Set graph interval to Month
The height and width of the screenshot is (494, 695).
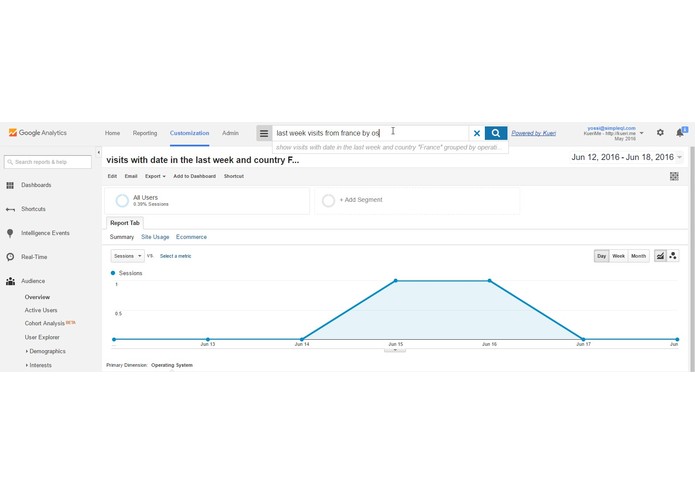click(638, 256)
